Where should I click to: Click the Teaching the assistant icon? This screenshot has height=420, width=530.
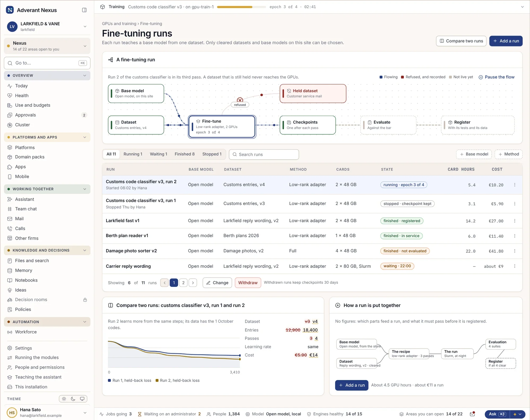tap(10, 377)
